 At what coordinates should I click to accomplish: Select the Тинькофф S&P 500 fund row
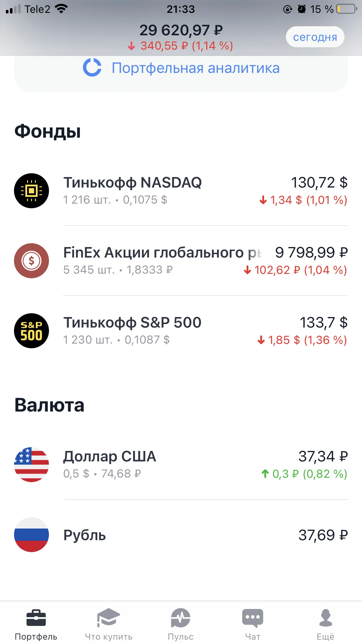[x=181, y=331]
